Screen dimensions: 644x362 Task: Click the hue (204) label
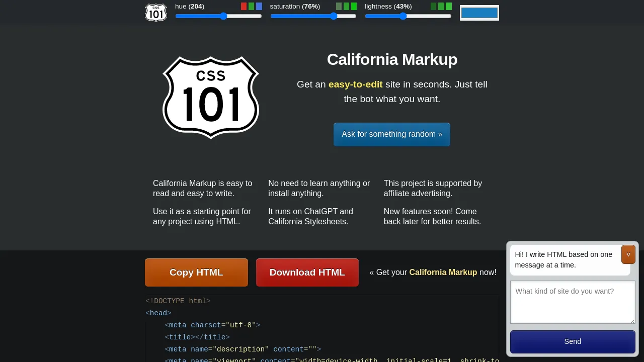pos(190,7)
